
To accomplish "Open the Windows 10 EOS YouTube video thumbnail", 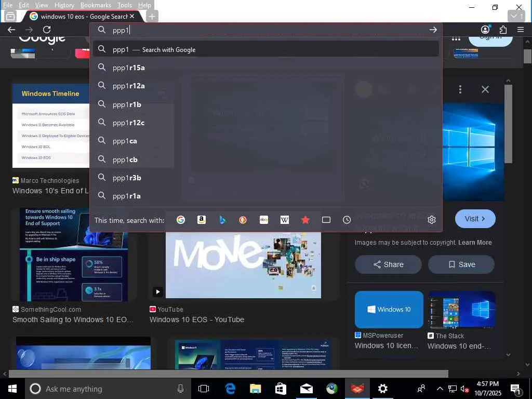I will click(243, 265).
